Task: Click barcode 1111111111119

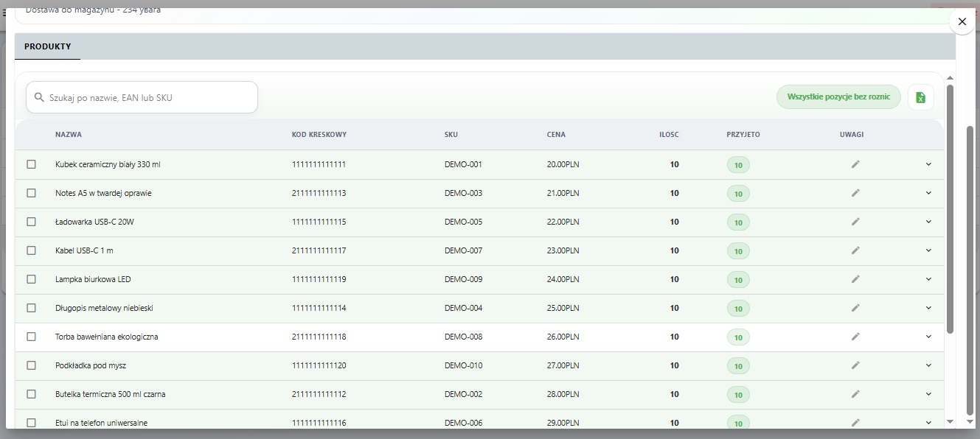Action: (x=319, y=279)
